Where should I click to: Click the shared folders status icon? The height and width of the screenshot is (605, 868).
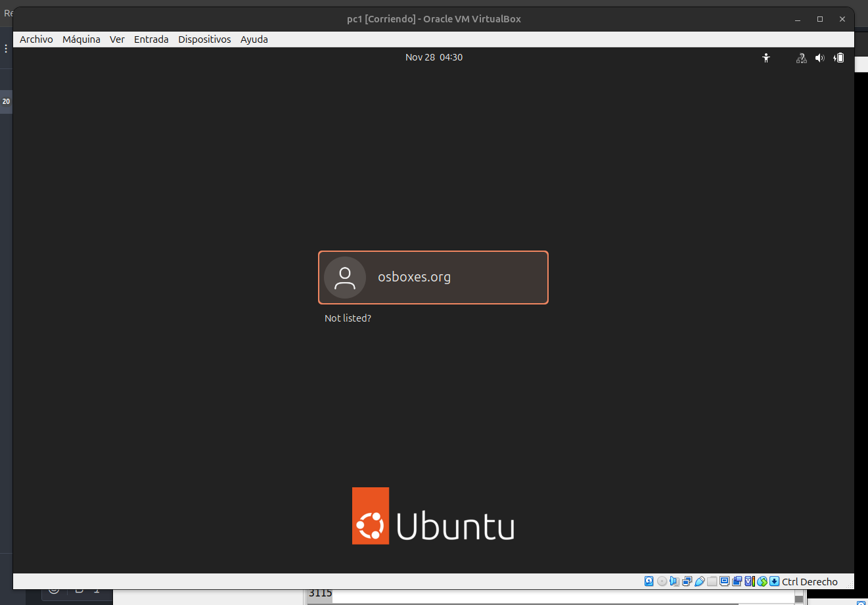click(x=712, y=581)
